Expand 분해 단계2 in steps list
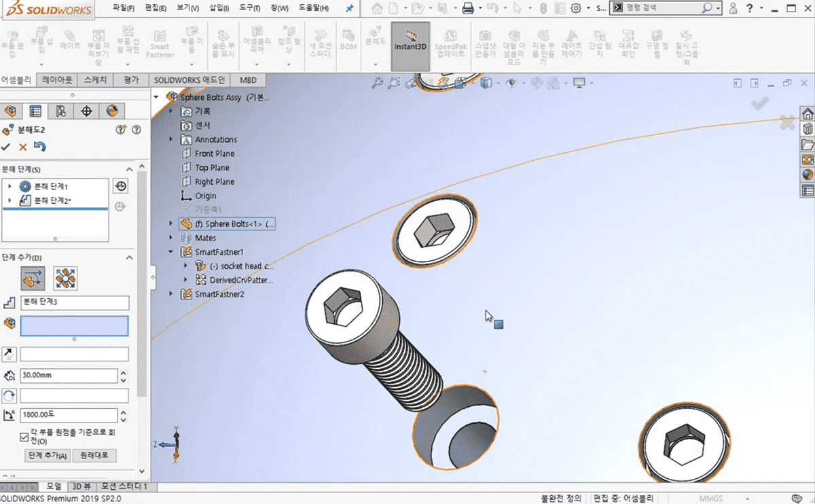Screen dimensions: 815x504 [x=10, y=200]
